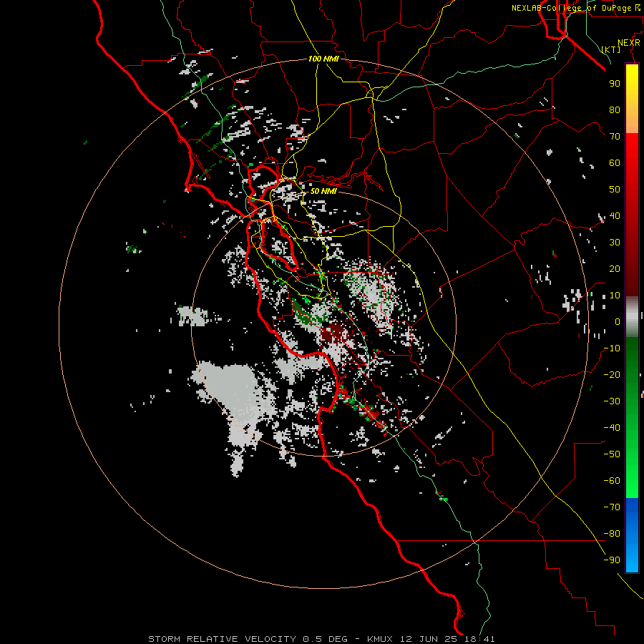Click the "100 NMI" range ring label

323,59
